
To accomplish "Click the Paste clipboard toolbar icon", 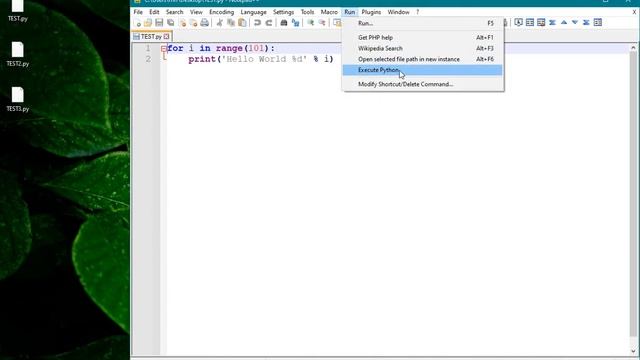I will [242, 23].
